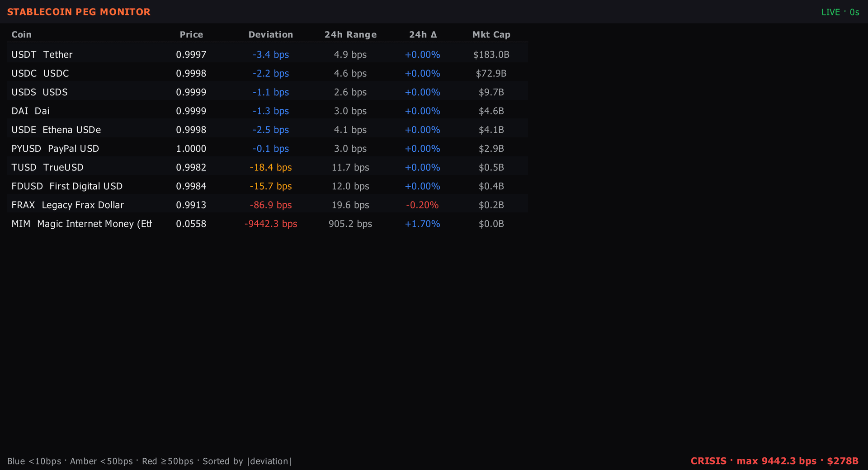Click the -2.2 bps deviation for USDC

point(271,74)
